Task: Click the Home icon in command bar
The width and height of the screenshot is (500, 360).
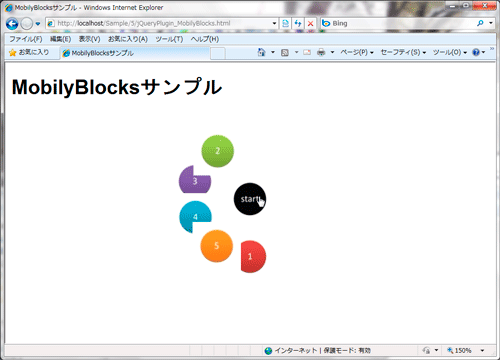Action: click(262, 52)
